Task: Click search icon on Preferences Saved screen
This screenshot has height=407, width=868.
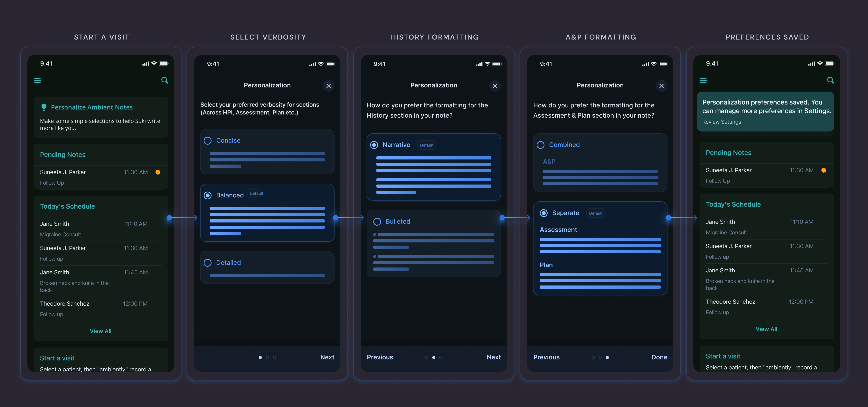Action: (830, 80)
